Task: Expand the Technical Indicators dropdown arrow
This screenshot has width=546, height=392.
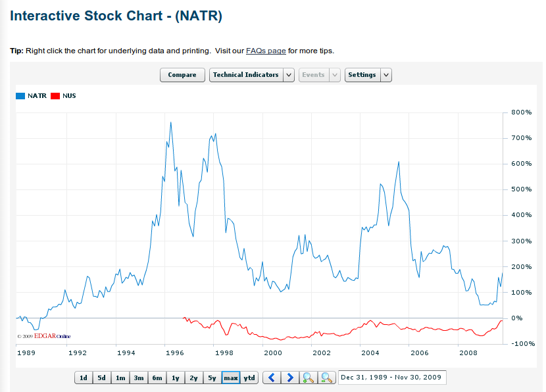Action: point(289,75)
